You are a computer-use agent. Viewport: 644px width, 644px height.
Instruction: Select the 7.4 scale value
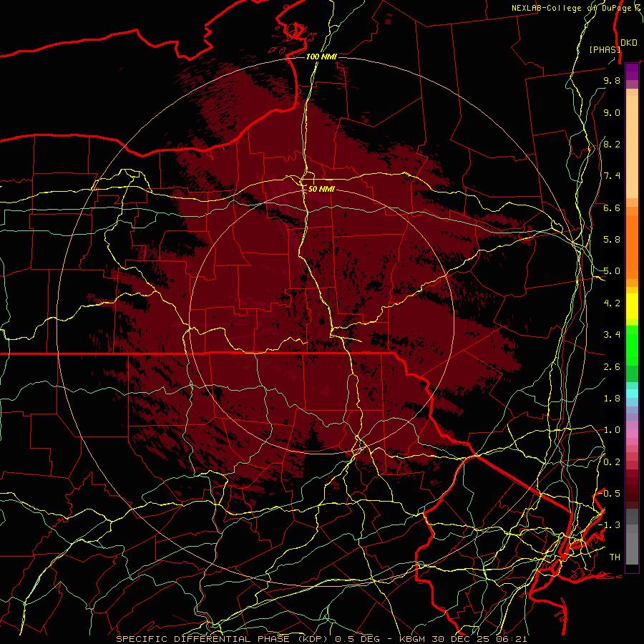[612, 176]
